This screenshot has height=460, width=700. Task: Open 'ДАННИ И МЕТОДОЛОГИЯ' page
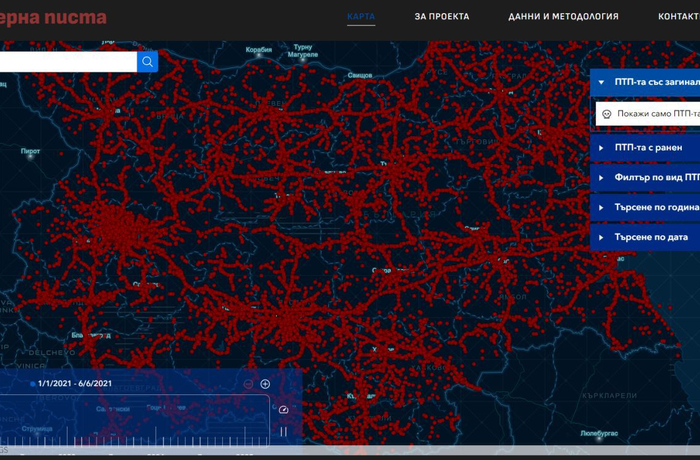pyautogui.click(x=563, y=17)
